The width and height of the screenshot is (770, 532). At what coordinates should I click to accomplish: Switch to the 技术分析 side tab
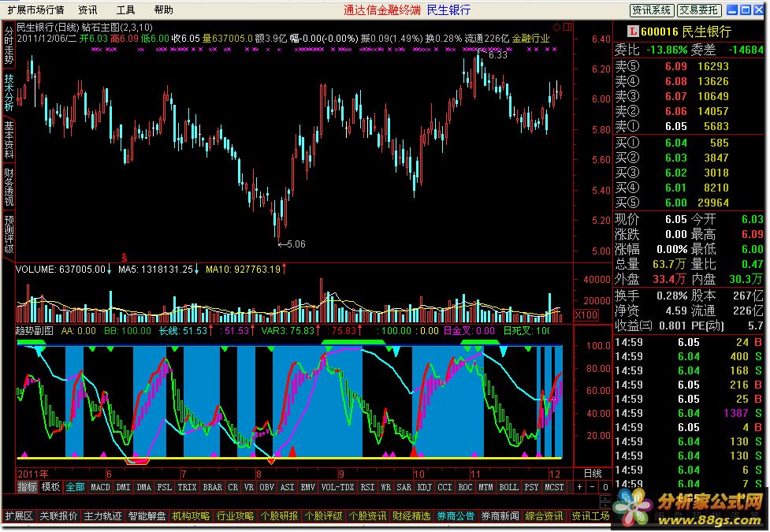point(9,92)
